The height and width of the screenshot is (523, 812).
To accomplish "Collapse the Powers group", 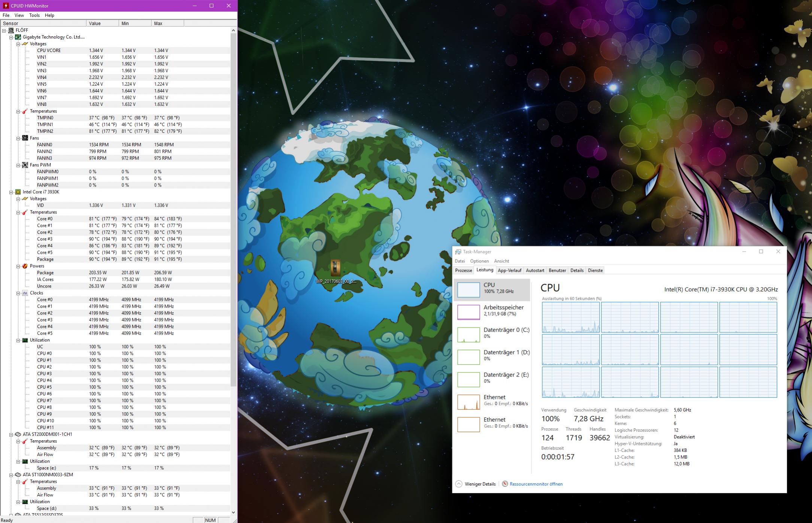I will 18,266.
